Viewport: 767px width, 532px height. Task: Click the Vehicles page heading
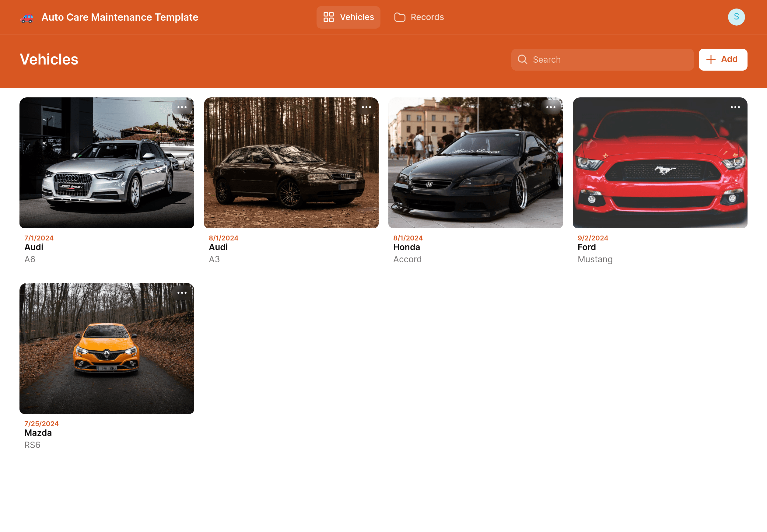tap(49, 59)
